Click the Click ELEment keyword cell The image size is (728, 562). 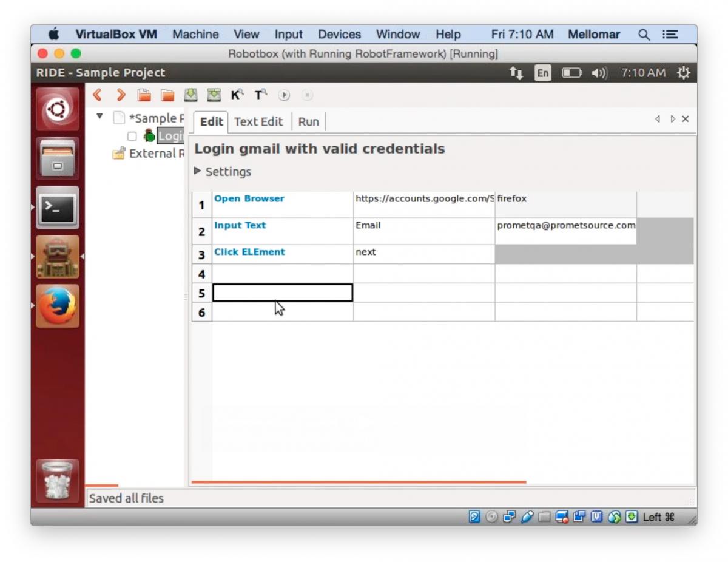(x=283, y=254)
